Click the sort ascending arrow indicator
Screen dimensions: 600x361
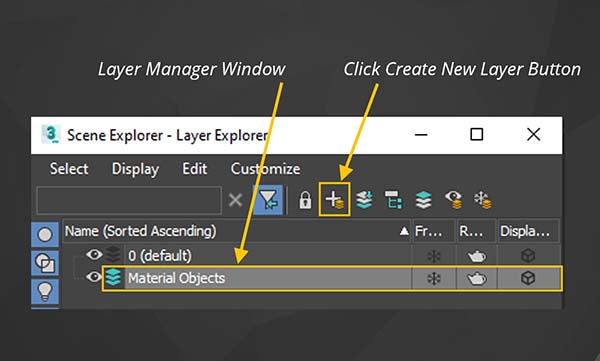pyautogui.click(x=404, y=231)
